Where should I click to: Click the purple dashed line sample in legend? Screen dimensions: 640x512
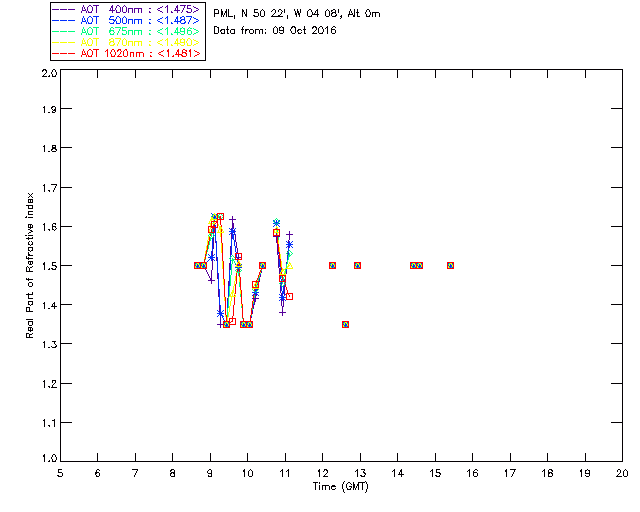[64, 9]
